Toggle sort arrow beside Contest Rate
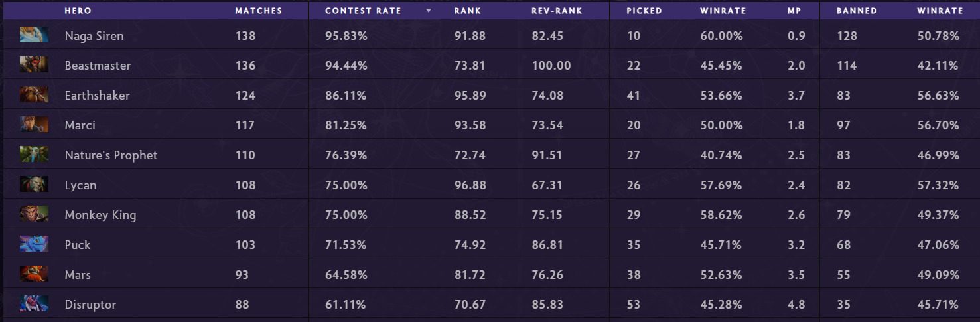 click(429, 11)
